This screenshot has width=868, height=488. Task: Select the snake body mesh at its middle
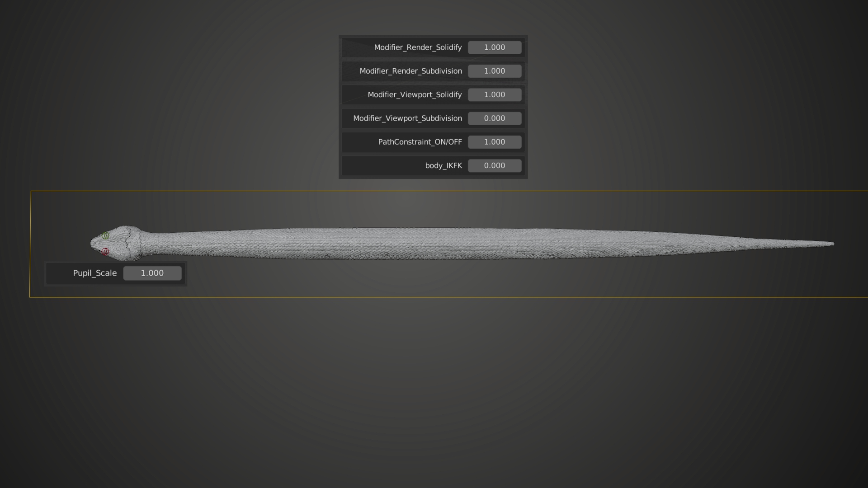click(x=452, y=244)
